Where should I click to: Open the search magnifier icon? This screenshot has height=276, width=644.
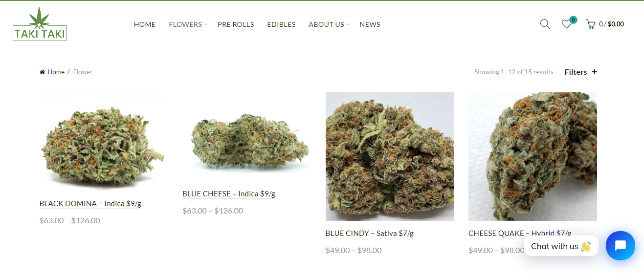545,24
